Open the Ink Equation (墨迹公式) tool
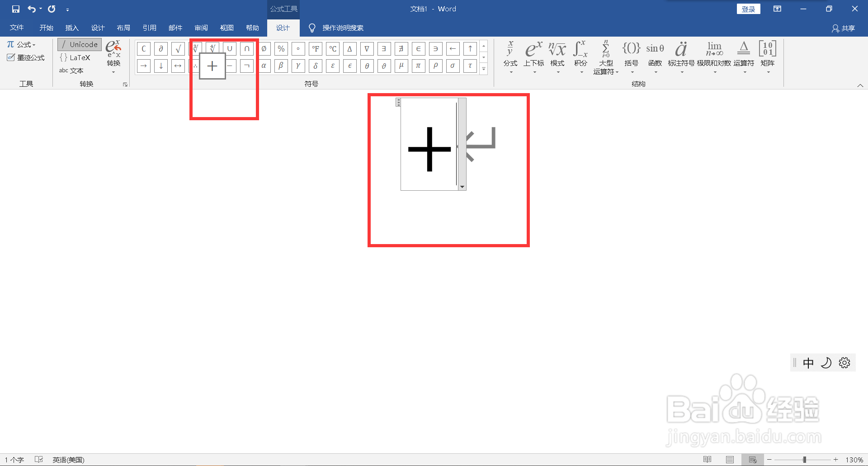868x466 pixels. [26, 58]
